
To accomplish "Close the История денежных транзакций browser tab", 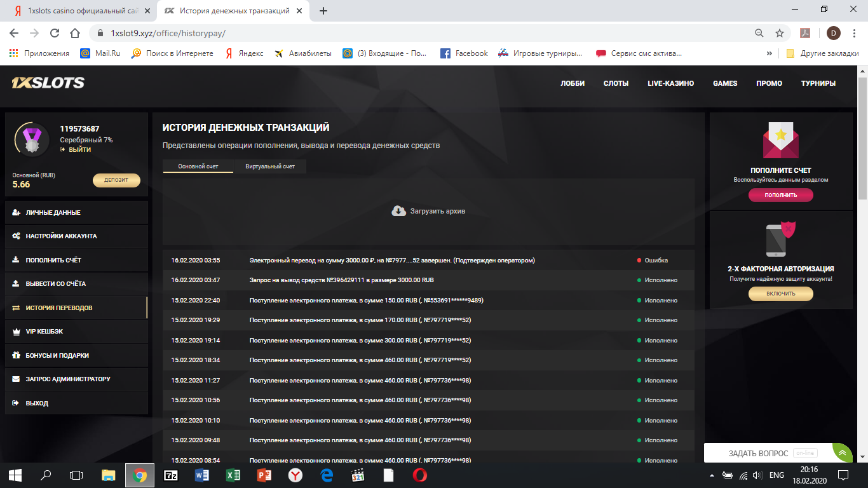I will pos(300,11).
